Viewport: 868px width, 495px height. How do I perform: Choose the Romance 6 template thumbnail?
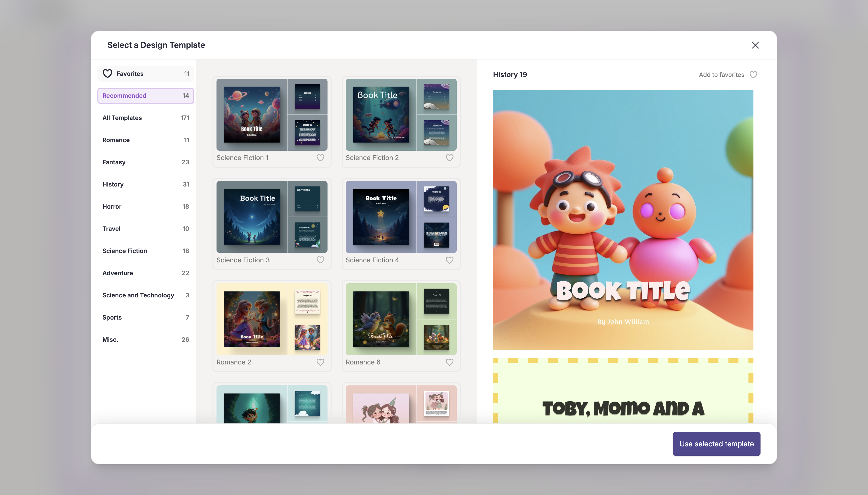(401, 319)
